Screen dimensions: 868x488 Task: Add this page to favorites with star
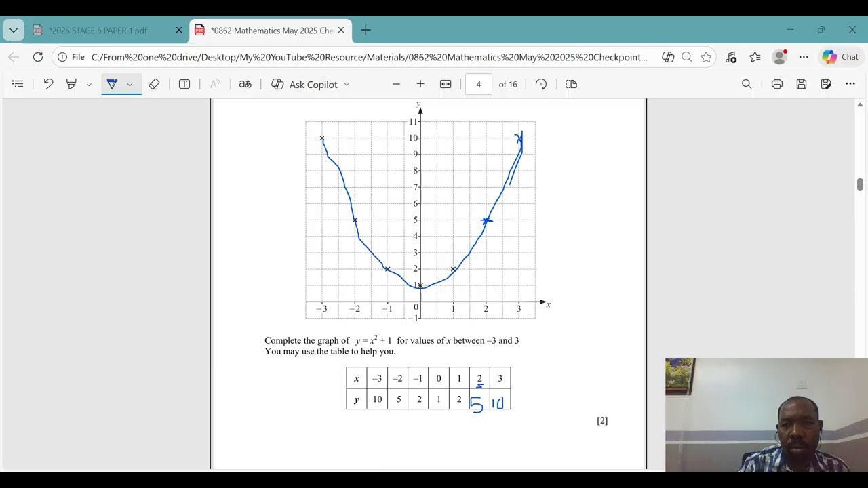click(x=706, y=57)
